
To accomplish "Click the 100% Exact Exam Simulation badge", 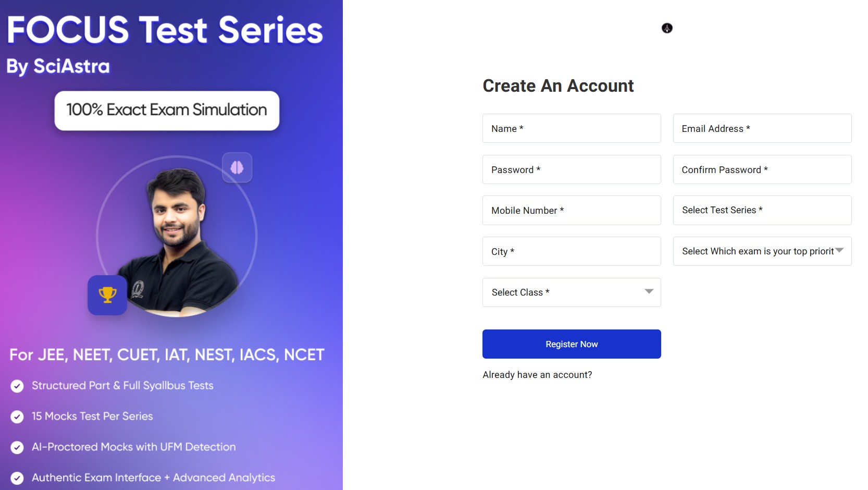I will tap(166, 110).
